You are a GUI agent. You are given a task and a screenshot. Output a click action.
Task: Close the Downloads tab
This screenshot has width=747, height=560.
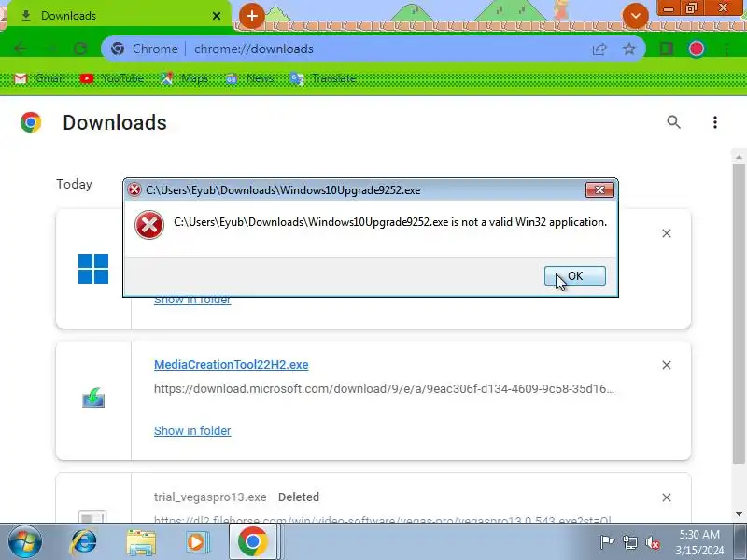pos(217,16)
